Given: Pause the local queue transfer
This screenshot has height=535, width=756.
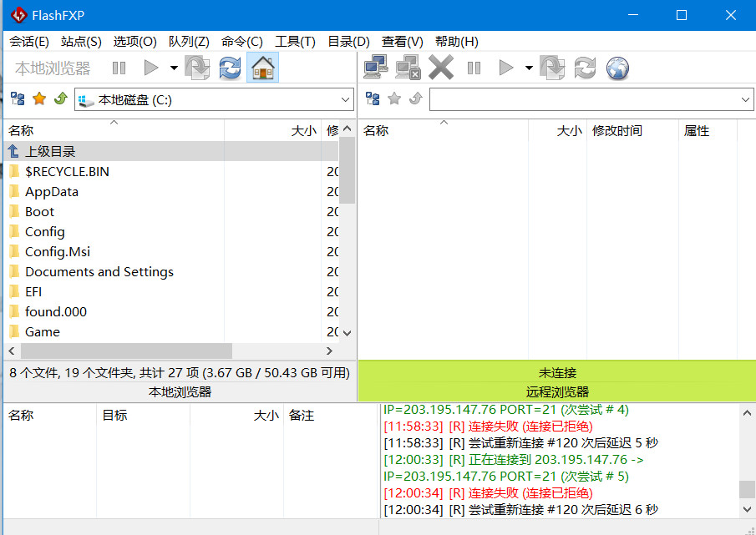Looking at the screenshot, I should pyautogui.click(x=119, y=68).
